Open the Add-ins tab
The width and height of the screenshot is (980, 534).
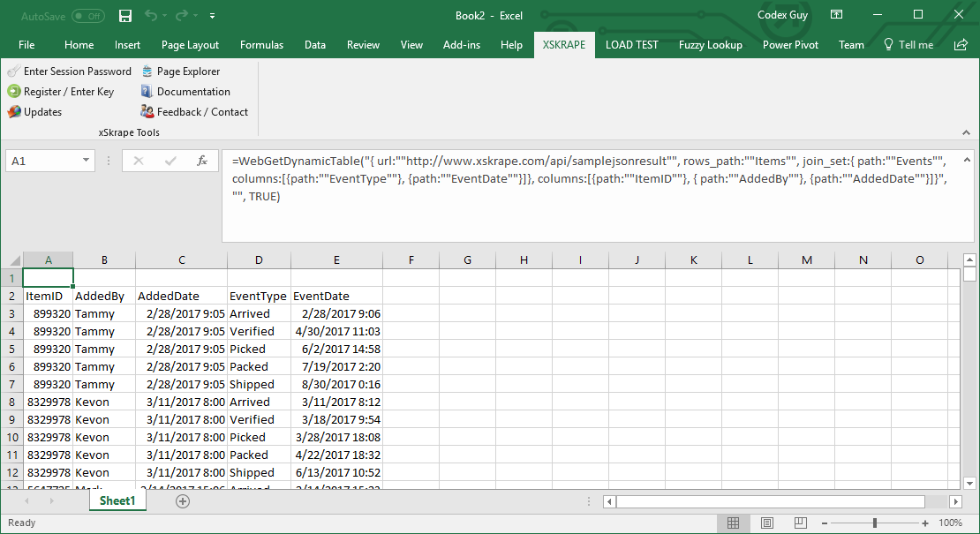pyautogui.click(x=461, y=44)
